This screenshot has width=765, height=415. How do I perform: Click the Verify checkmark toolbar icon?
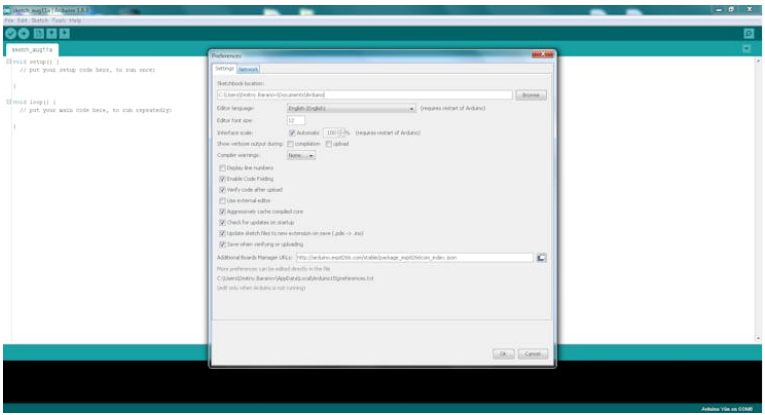[9, 33]
